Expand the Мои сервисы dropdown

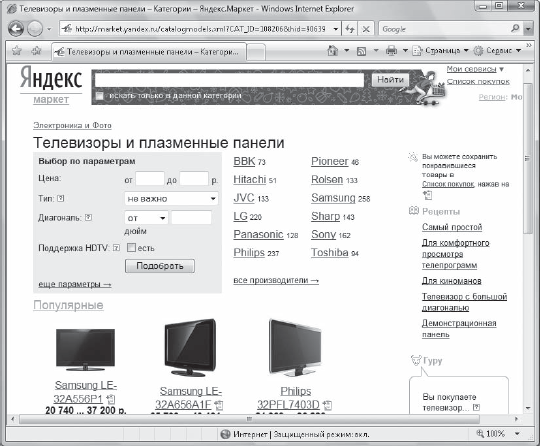(475, 69)
